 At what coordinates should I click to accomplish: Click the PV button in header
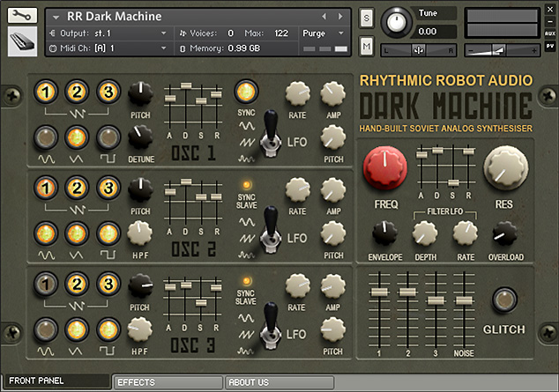click(x=550, y=46)
